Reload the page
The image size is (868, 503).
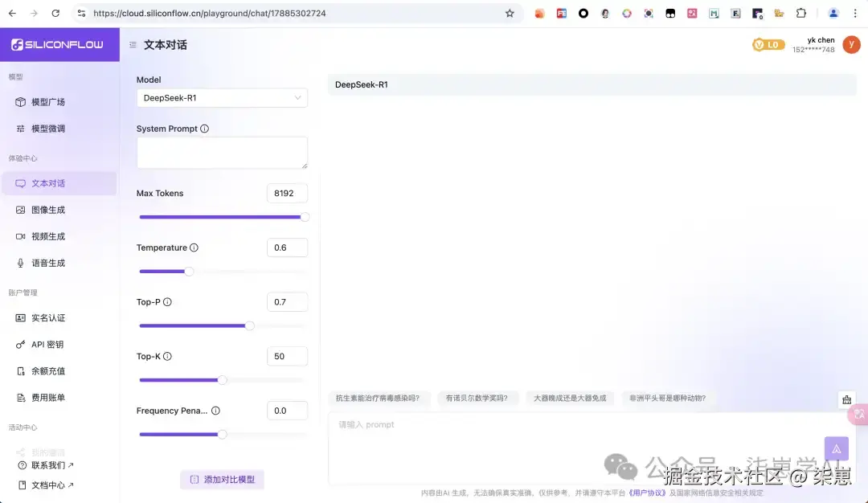click(55, 14)
